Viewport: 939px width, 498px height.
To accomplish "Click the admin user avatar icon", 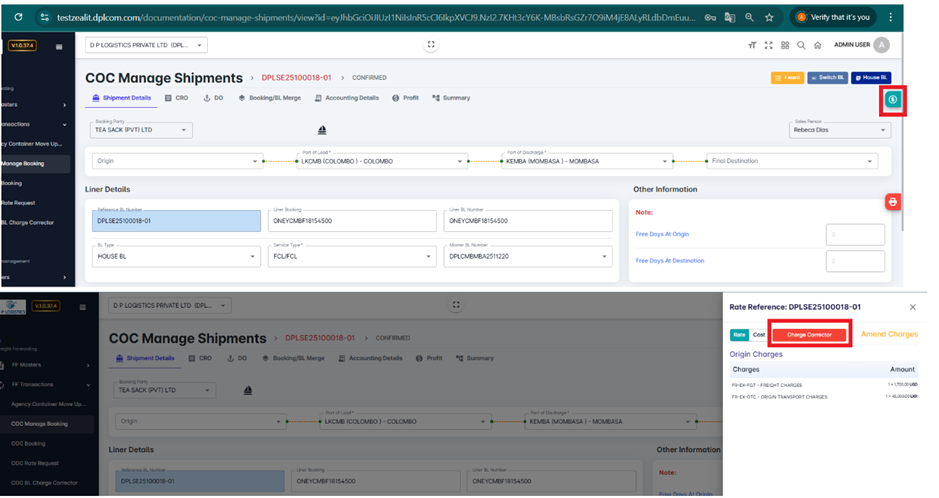I will 881,45.
